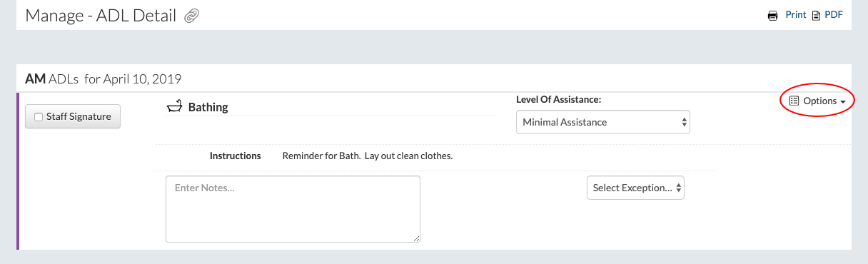
Task: Click the bathtub icon next to Bathing
Action: click(174, 107)
